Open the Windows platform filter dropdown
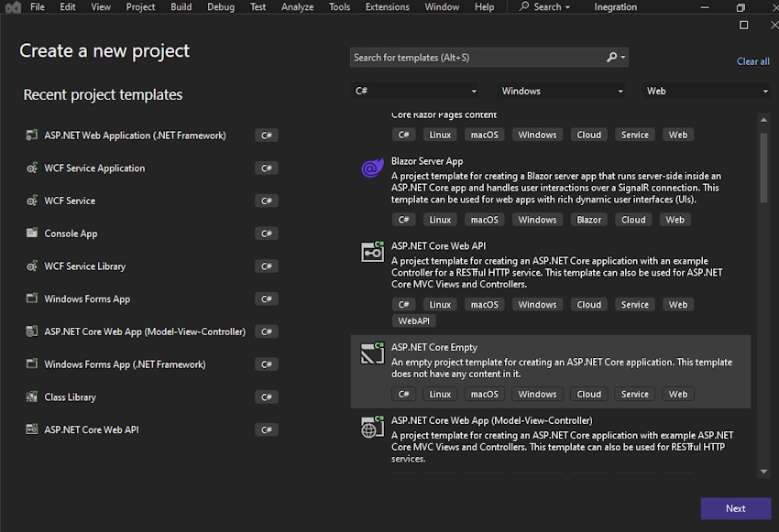Viewport: 779px width, 532px height. click(562, 92)
